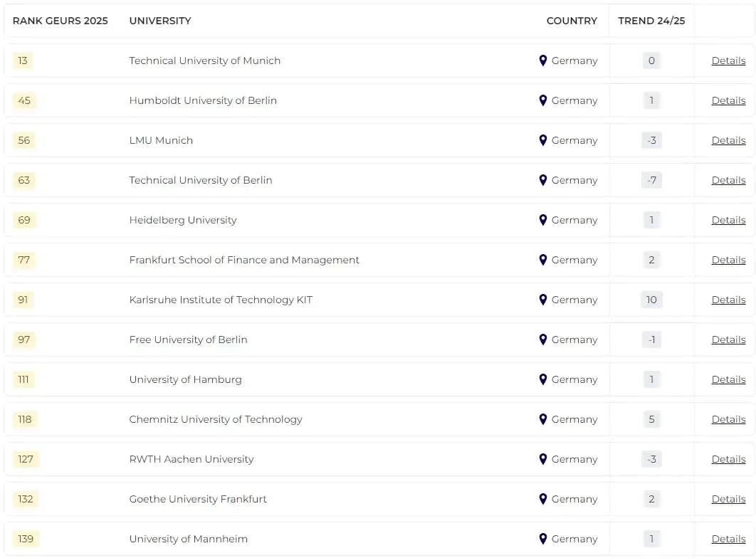Click the TREND 24/25 column header
This screenshot has width=756, height=558.
651,21
